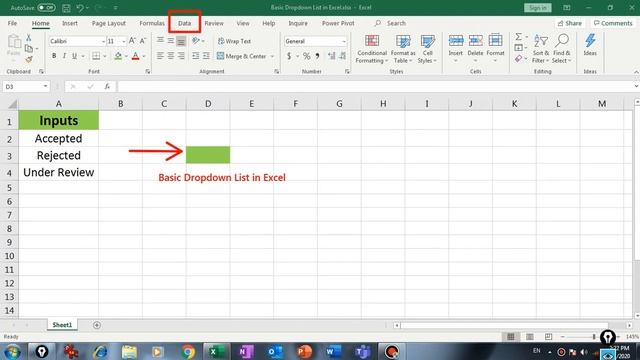The width and height of the screenshot is (640, 360).
Task: Click the Paste clipboard icon
Action: (x=14, y=42)
